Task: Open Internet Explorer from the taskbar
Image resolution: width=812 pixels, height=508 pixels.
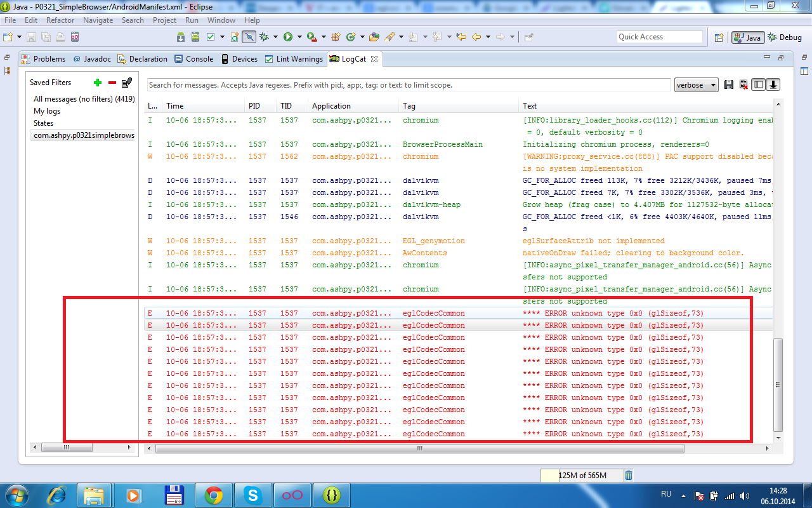Action: tap(56, 495)
